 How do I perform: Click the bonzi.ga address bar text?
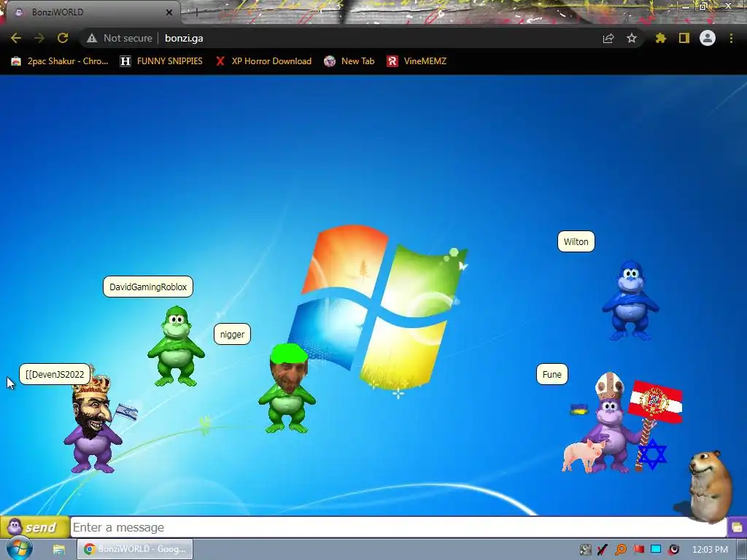point(184,38)
